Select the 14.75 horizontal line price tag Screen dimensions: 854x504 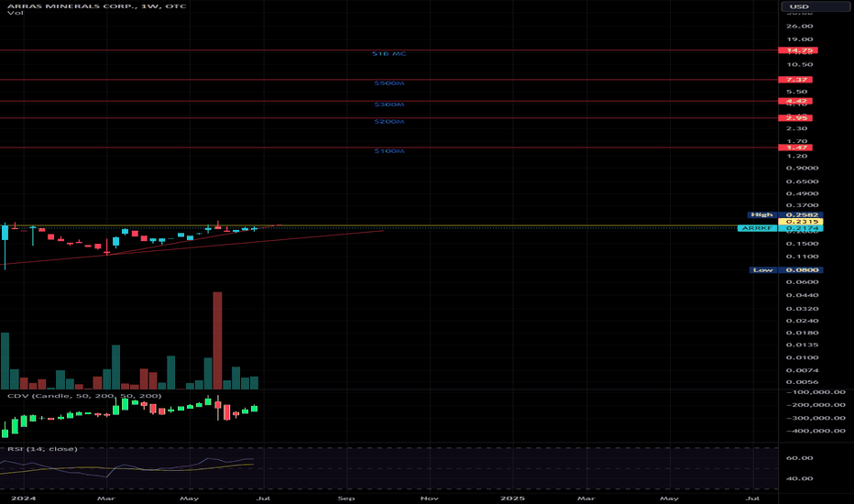[x=798, y=50]
